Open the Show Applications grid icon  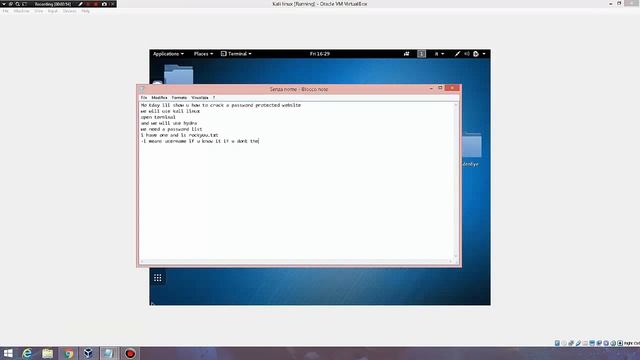pos(158,278)
